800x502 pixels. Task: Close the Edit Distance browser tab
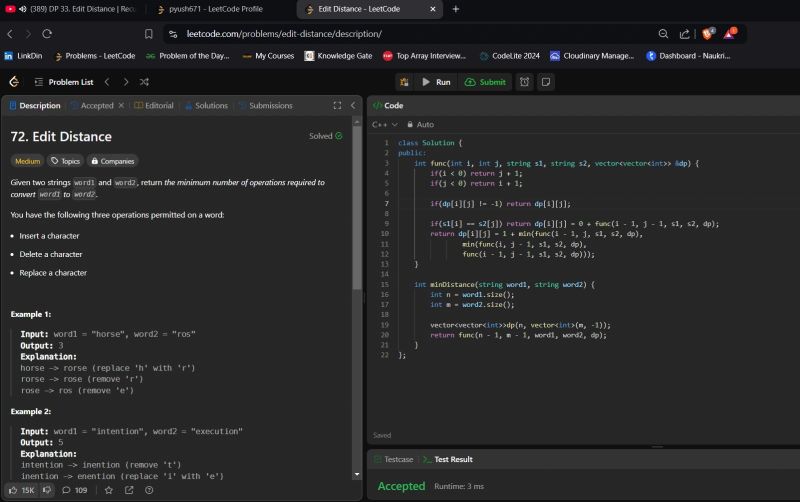coord(433,9)
